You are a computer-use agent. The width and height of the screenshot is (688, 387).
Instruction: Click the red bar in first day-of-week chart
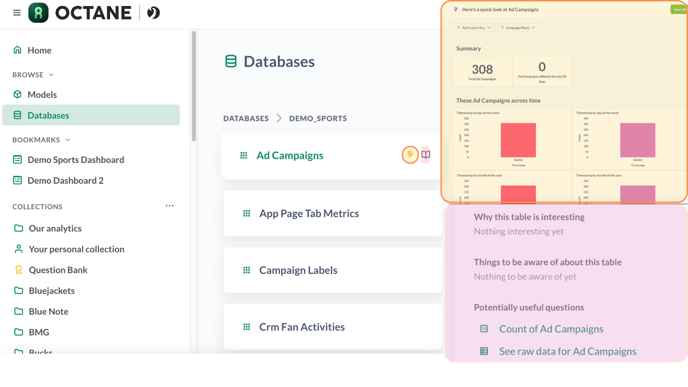point(518,140)
